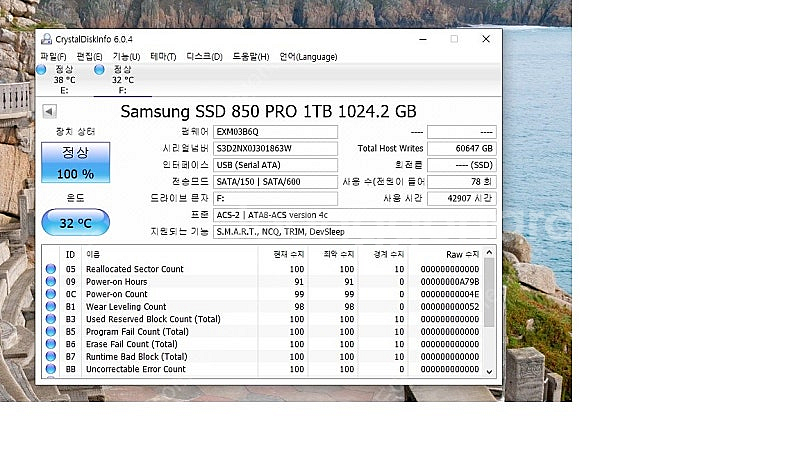This screenshot has height=450, width=800.
Task: Click the Raw 수치 column header
Action: pyautogui.click(x=462, y=254)
